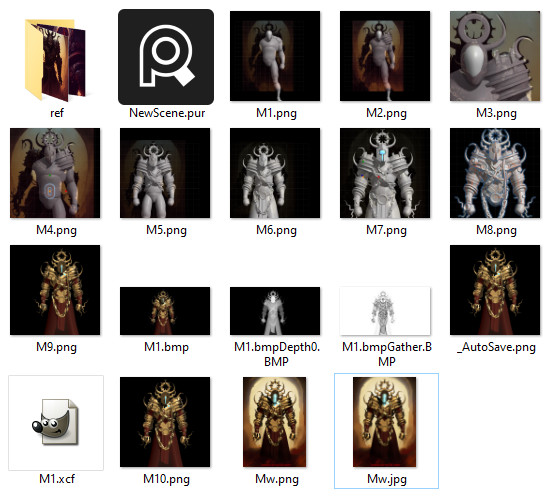The width and height of the screenshot is (549, 501).
Task: Select the M1.png thumbnail
Action: coord(275,56)
